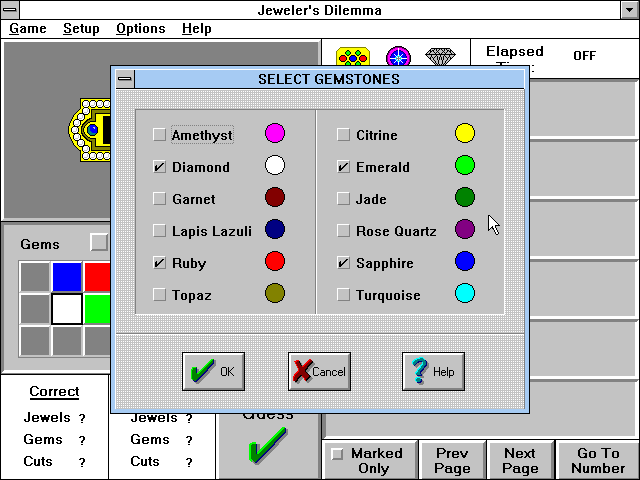
Task: Select the blue gem in Gems palette
Action: coord(67,277)
